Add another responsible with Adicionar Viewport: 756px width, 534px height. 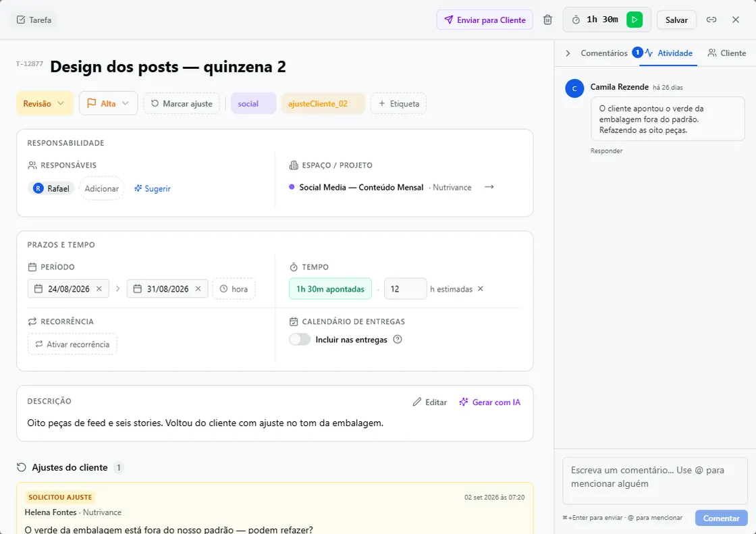[102, 188]
